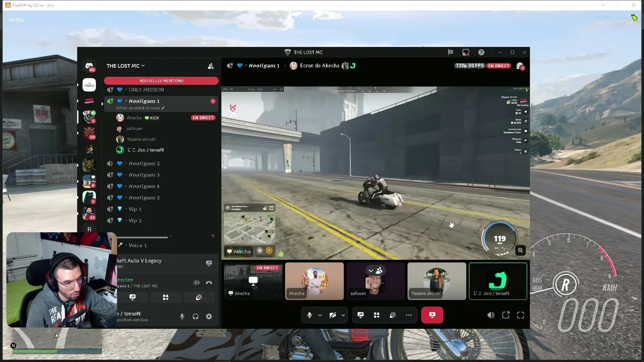This screenshot has width=644, height=362.
Task: Open the server boost flag icon in title bar
Action: [x=450, y=52]
